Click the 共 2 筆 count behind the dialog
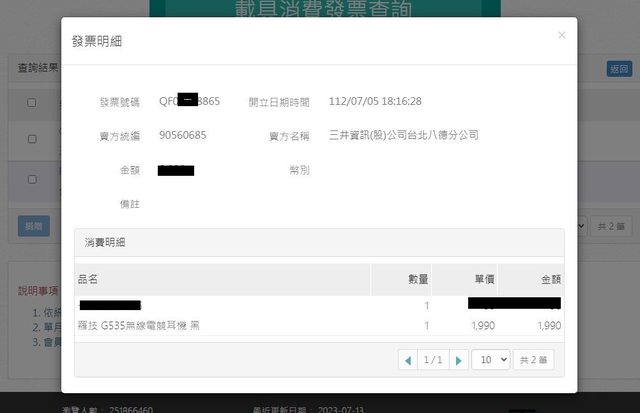Viewport: 640px width, 413px height. click(x=610, y=226)
